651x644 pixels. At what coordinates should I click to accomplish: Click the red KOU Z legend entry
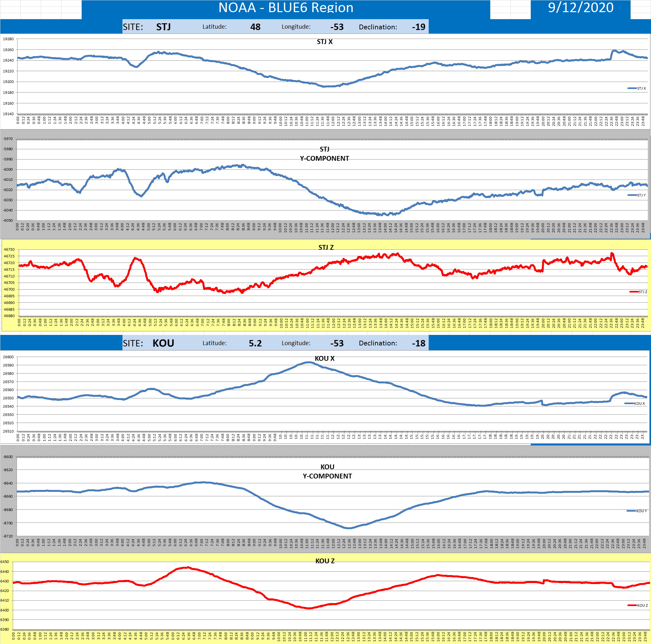(x=639, y=605)
